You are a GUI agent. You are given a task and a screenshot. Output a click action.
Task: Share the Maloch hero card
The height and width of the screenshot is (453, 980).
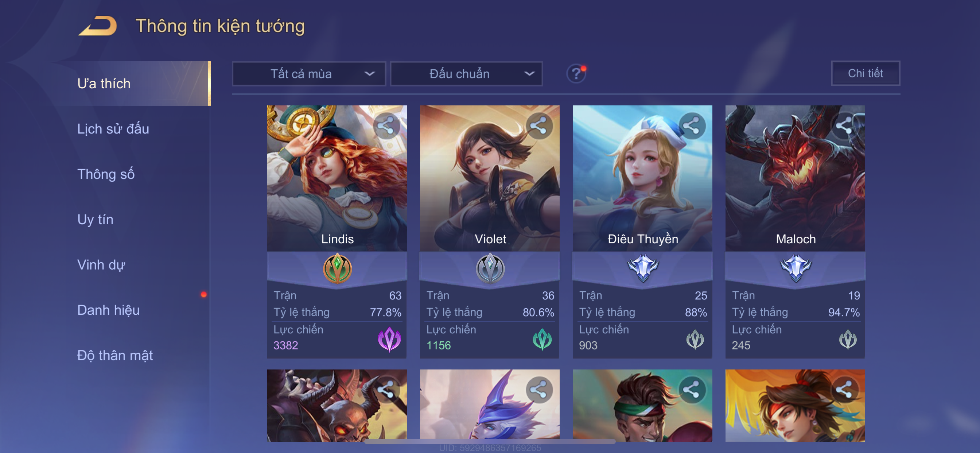pos(844,125)
